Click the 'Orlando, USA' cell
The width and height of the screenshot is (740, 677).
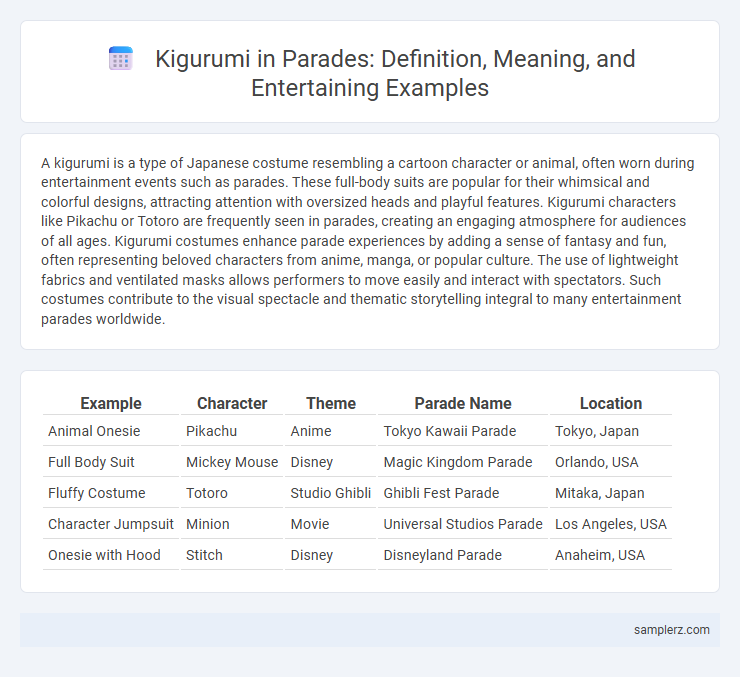tap(611, 462)
